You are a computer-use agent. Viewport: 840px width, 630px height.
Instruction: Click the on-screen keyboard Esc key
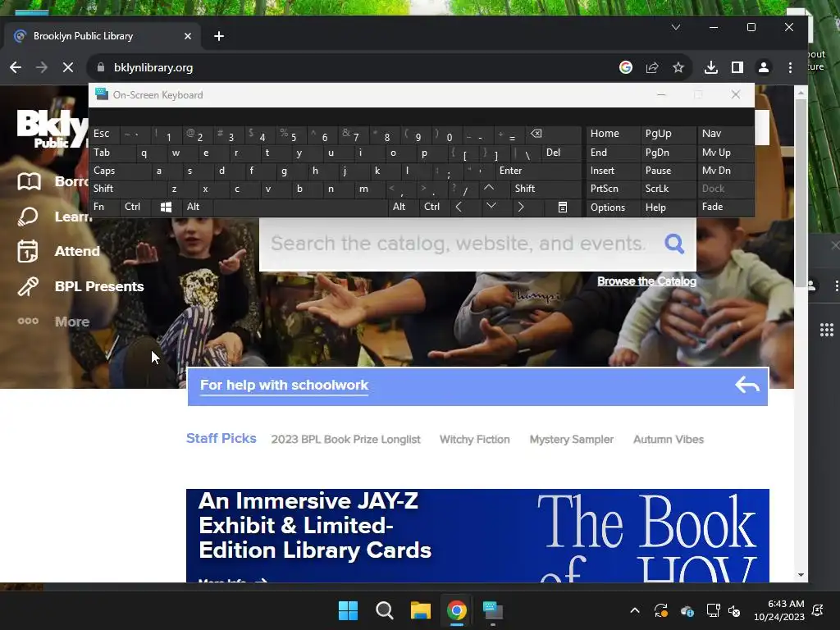[104, 134]
